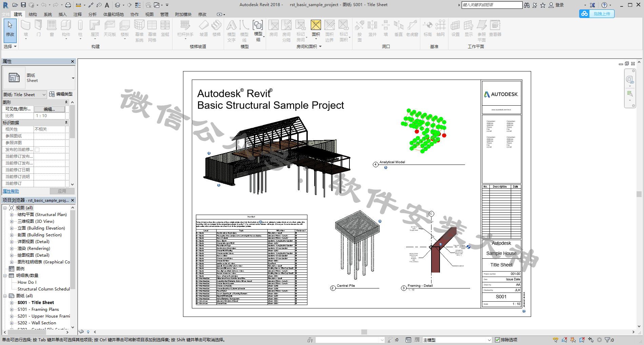Select the 模型文字 (Model Text) tool
Viewport: 644px width, 345px height.
(x=232, y=31)
